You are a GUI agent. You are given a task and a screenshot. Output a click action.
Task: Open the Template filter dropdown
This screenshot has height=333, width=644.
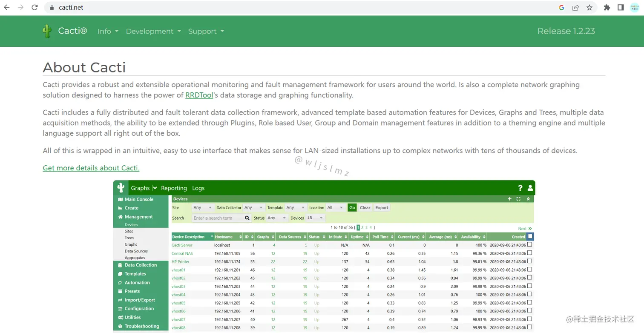tap(296, 207)
